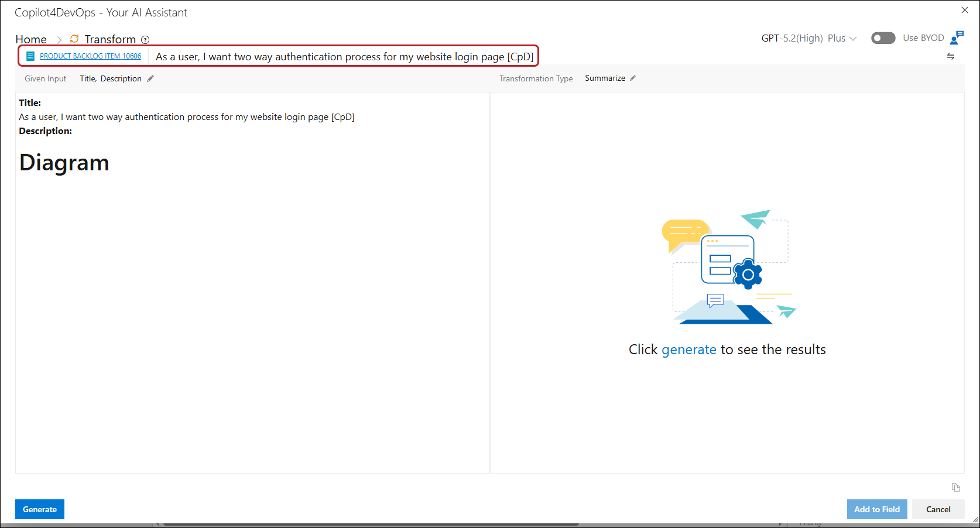Select Transform in the breadcrumb

click(x=110, y=39)
